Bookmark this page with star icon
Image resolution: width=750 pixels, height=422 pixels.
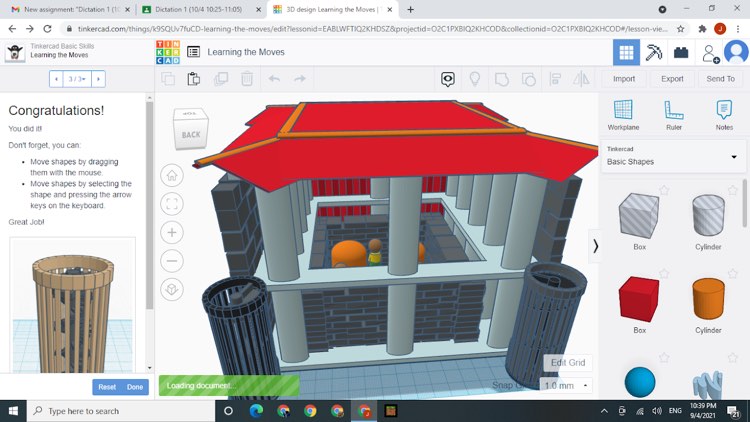680,29
